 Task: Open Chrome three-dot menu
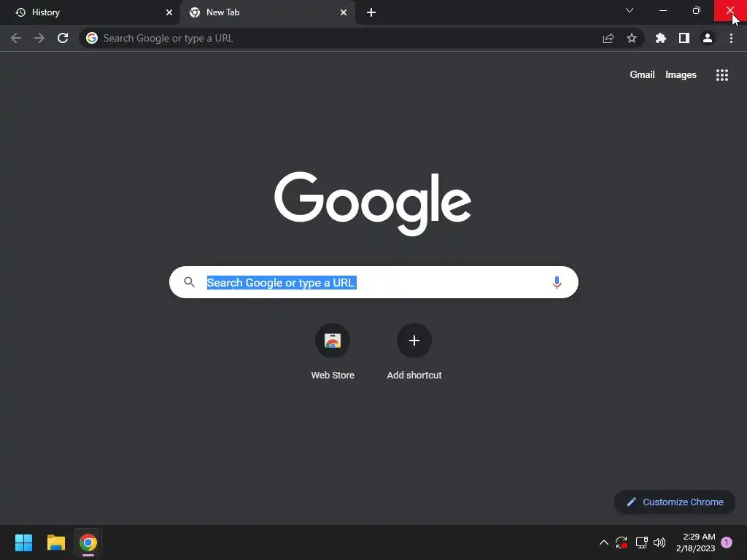[731, 38]
